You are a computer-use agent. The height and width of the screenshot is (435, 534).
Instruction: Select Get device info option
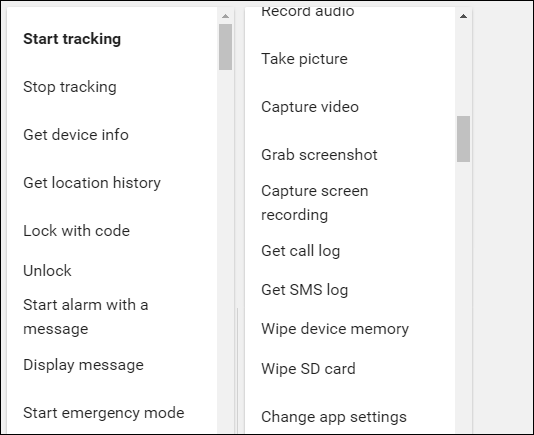pyautogui.click(x=76, y=135)
